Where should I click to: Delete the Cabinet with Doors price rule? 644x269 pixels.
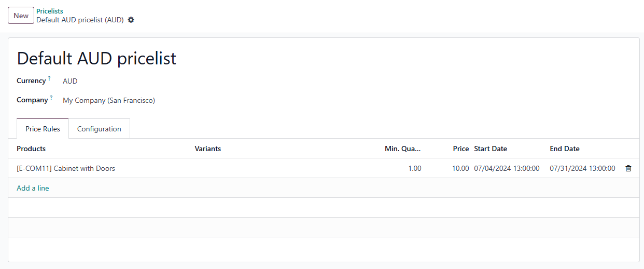point(628,168)
